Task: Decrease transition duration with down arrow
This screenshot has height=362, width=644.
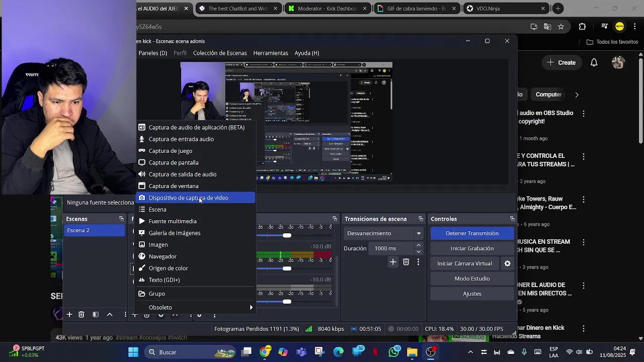Action: (419, 251)
